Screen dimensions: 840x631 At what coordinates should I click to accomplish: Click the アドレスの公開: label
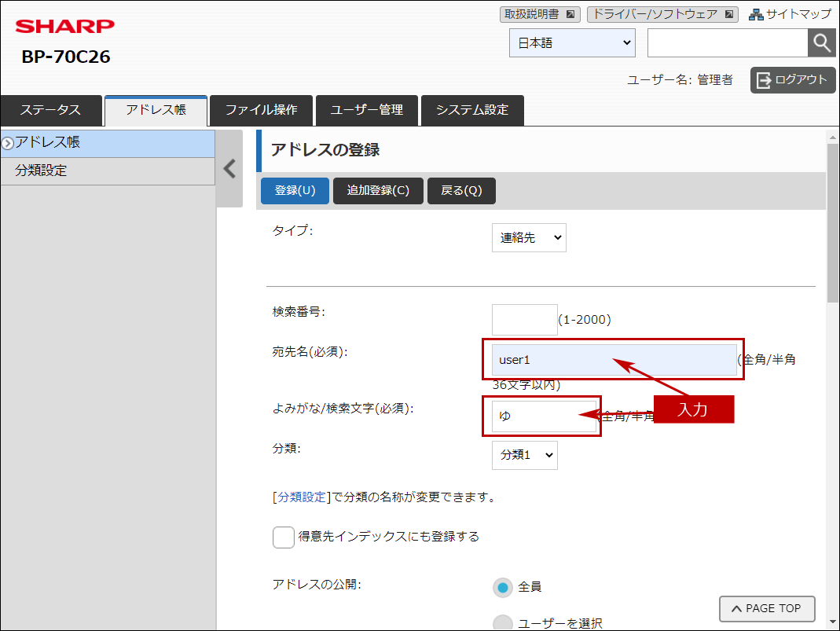point(317,585)
